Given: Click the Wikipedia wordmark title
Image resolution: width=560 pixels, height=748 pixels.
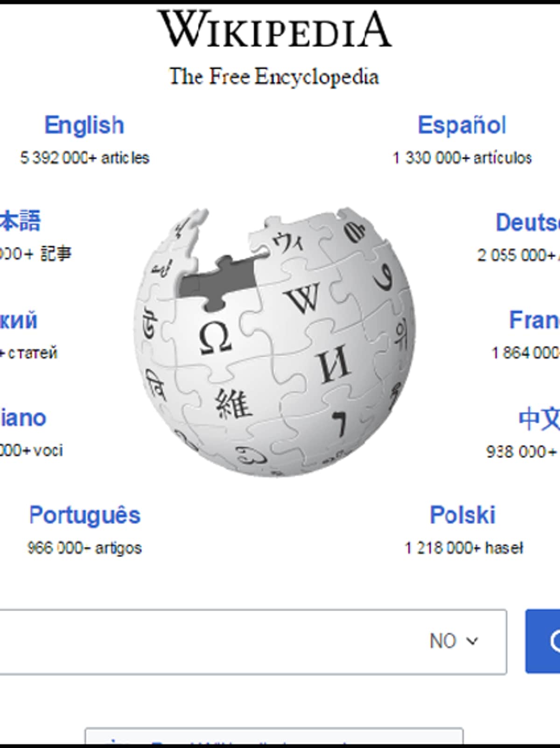Looking at the screenshot, I should [x=274, y=29].
